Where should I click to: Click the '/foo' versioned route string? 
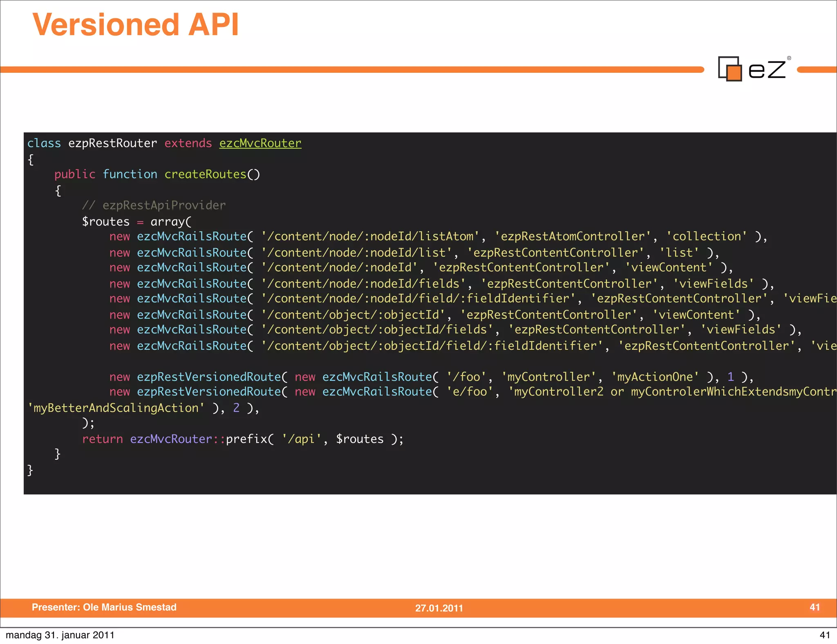466,377
